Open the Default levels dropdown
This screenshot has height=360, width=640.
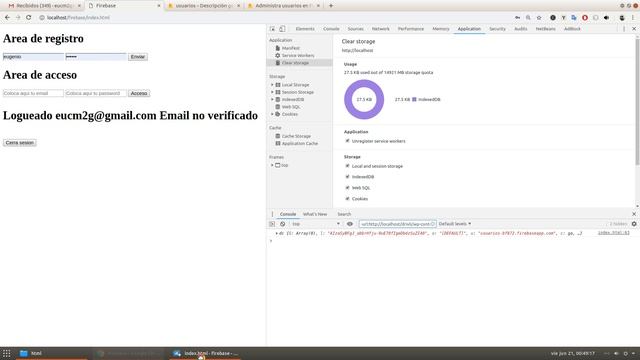pyautogui.click(x=455, y=224)
